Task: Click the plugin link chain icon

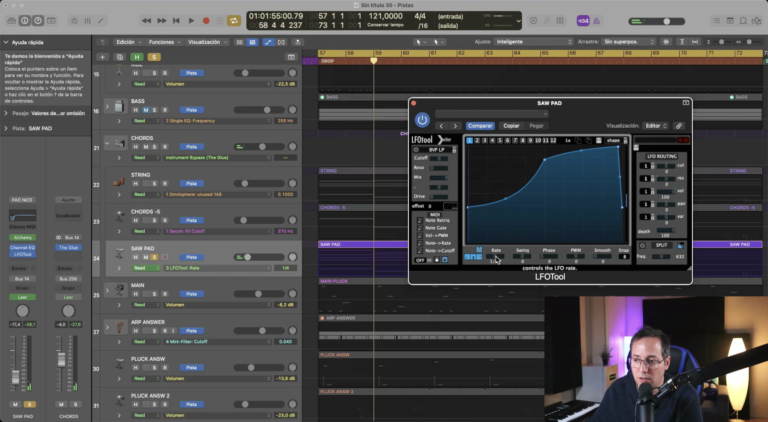Action: click(x=679, y=126)
